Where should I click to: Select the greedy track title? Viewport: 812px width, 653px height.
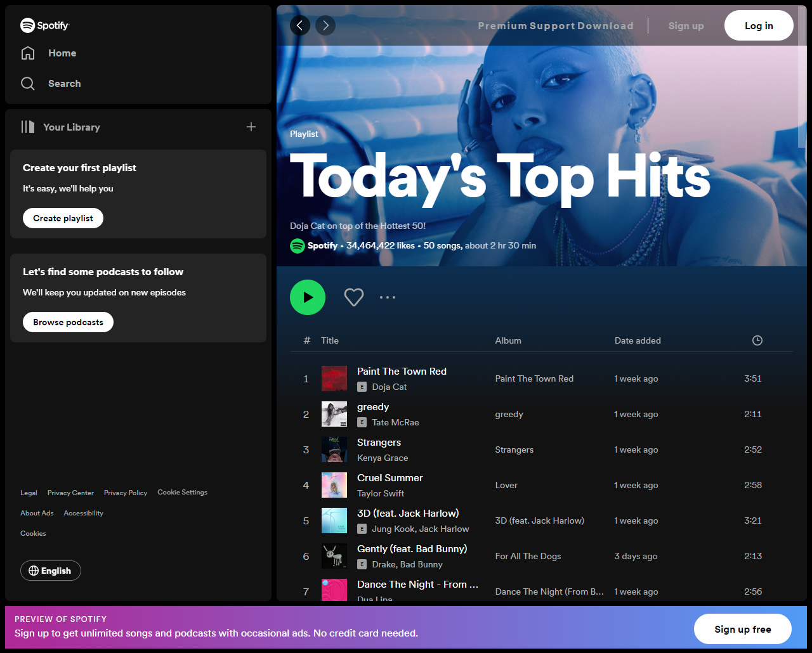[373, 407]
